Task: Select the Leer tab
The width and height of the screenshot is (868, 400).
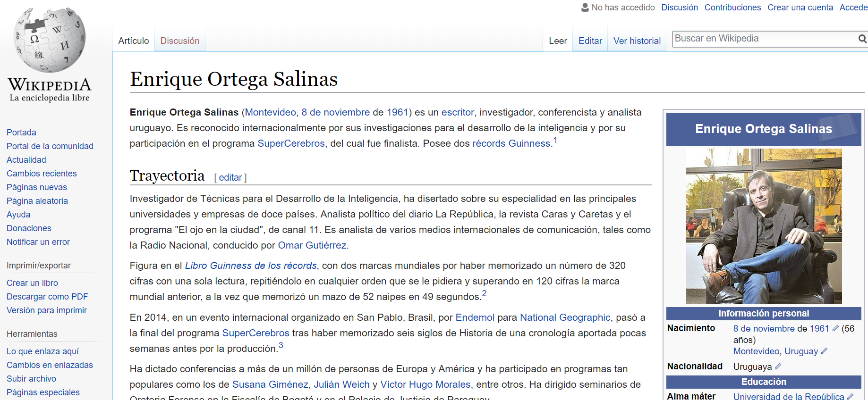Action: pyautogui.click(x=558, y=41)
